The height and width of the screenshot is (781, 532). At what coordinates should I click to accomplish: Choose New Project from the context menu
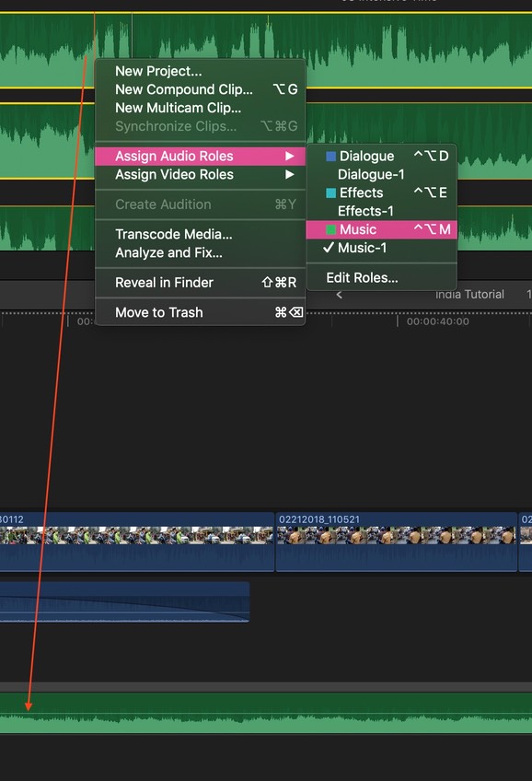point(200,71)
